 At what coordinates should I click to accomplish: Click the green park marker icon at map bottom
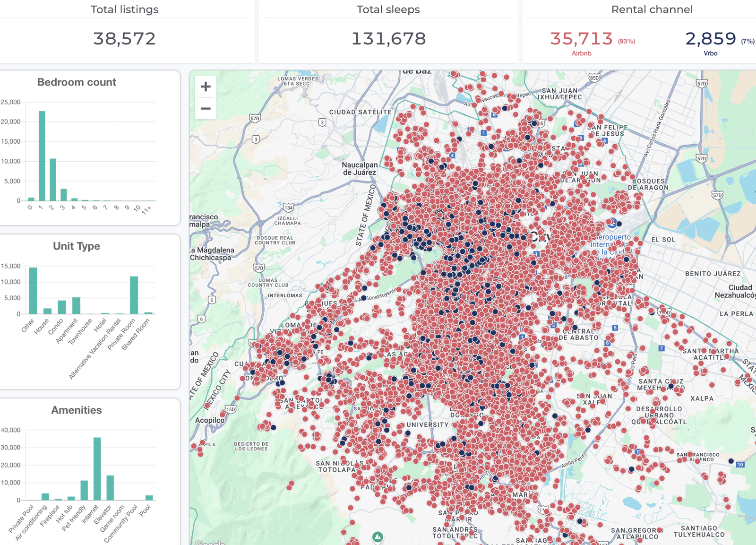[378, 537]
